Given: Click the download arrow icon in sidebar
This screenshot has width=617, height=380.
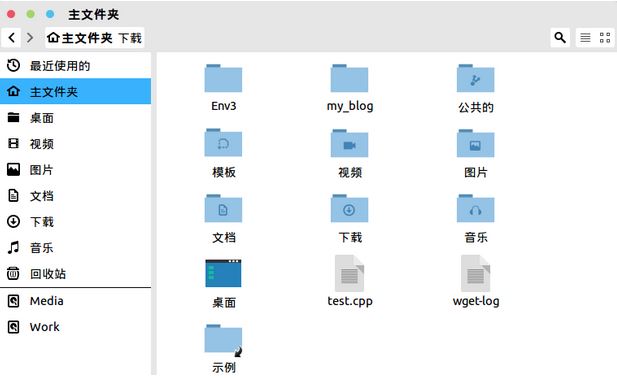Looking at the screenshot, I should pos(13,221).
